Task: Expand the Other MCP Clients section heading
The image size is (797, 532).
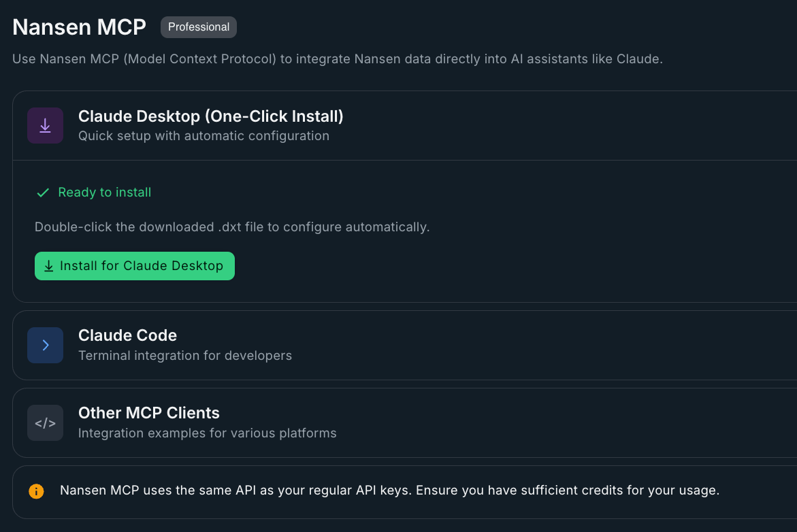Action: click(149, 412)
